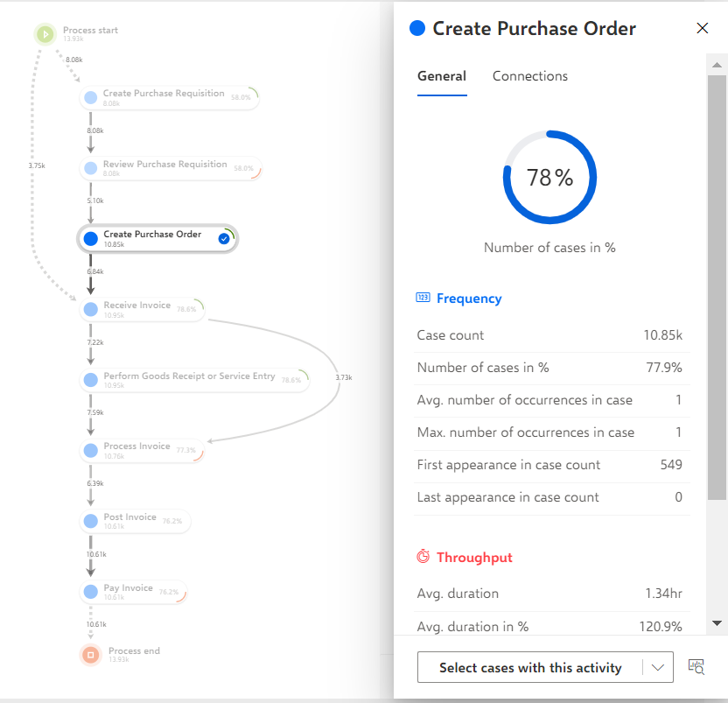
Task: Open case analysis icon beside Select cases button
Action: coord(696,667)
